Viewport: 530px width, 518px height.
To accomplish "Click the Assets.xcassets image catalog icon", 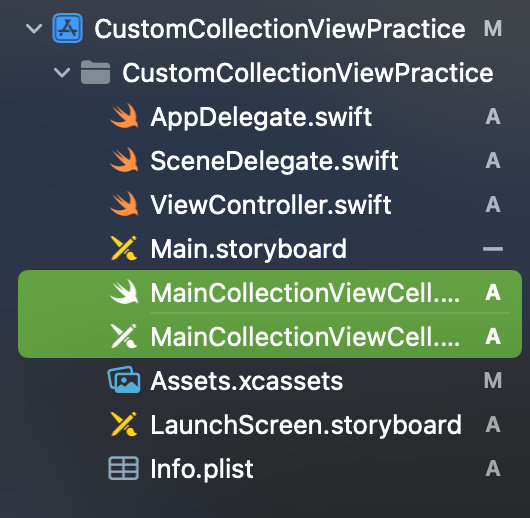I will point(124,380).
